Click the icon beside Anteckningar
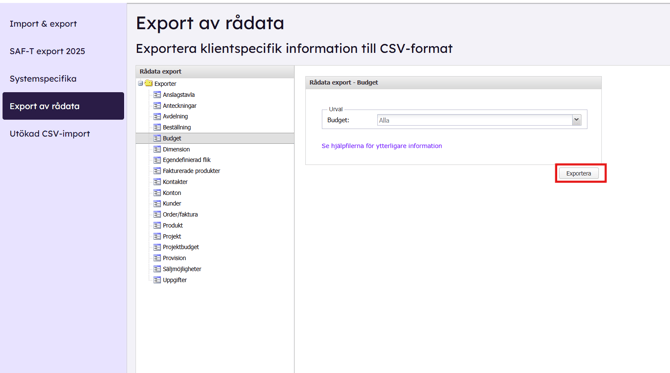 (x=157, y=106)
